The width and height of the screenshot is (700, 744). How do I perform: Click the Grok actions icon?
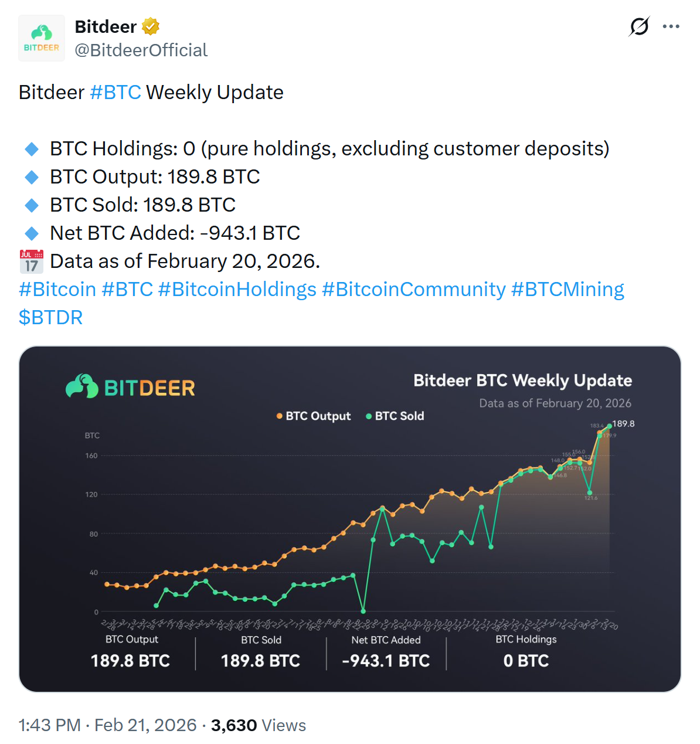pos(640,26)
